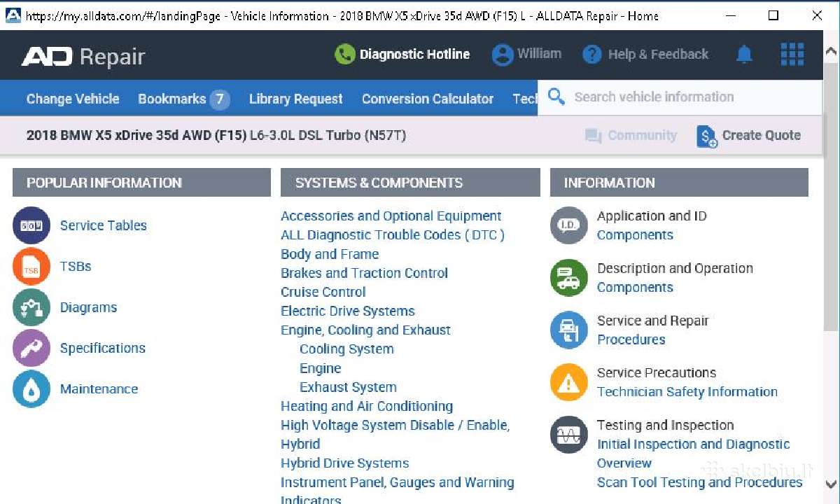Open Cruise Control link
The height and width of the screenshot is (504, 840).
(323, 292)
